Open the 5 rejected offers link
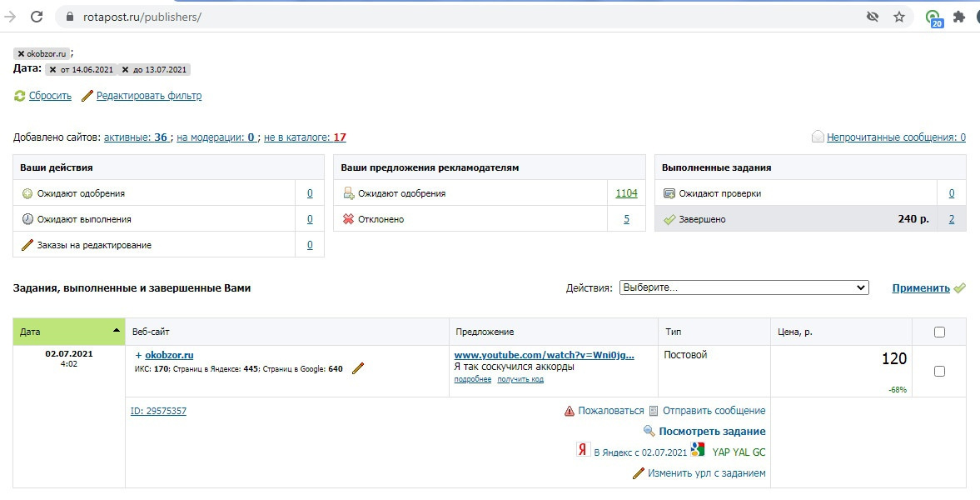Screen dimensions: 980x500 coord(626,219)
